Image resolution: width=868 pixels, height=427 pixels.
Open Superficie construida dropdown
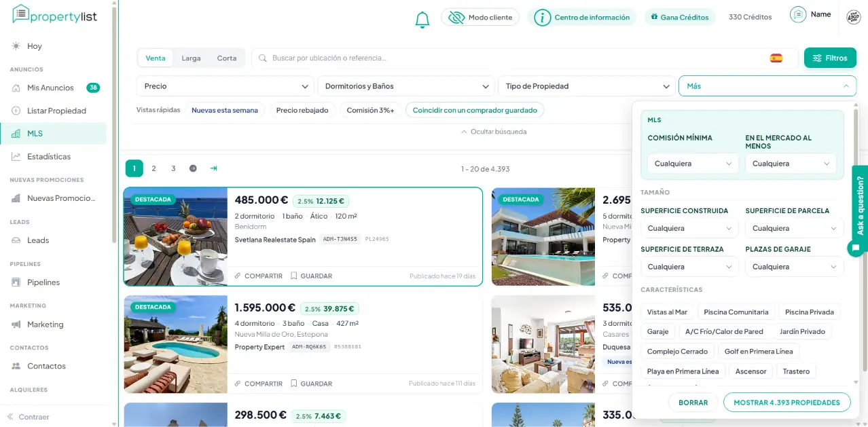[689, 228]
